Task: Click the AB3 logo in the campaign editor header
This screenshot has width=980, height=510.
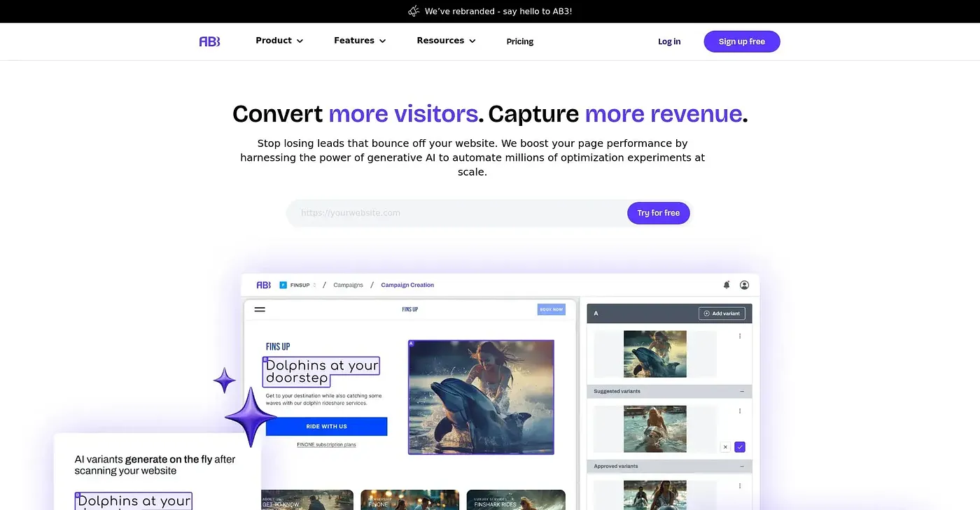Action: 263,285
